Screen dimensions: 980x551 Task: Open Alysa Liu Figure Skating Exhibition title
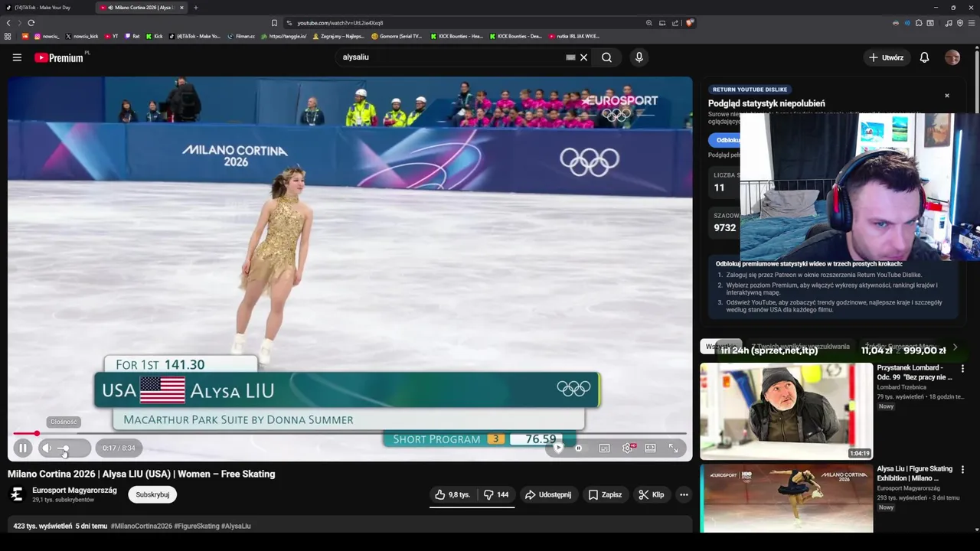915,473
